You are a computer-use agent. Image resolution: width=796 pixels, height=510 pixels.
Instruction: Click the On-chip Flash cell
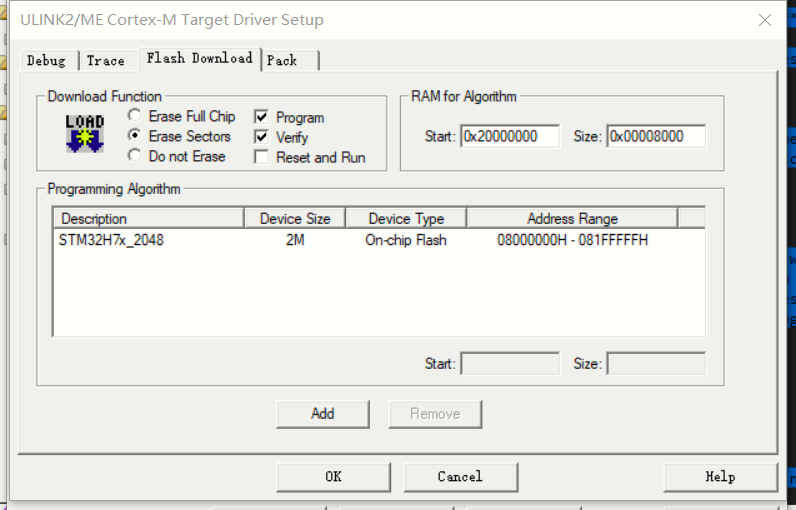(406, 240)
